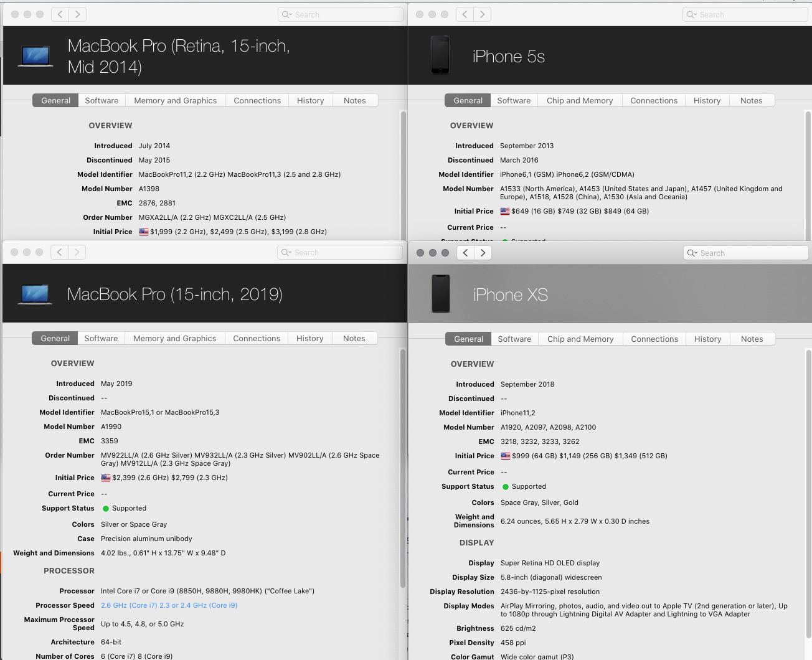Open Software tab in MacBook Pro 2014 window
The image size is (812, 660).
(101, 100)
